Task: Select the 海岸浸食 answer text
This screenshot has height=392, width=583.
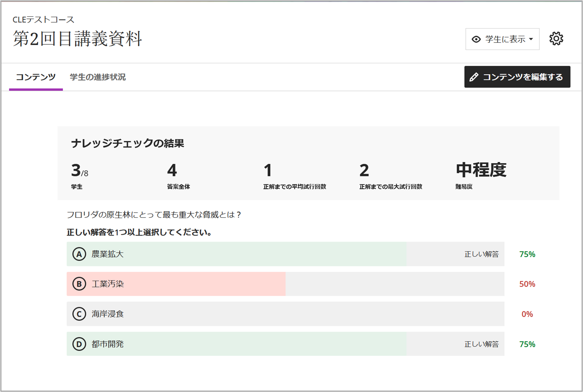Action: [x=108, y=314]
